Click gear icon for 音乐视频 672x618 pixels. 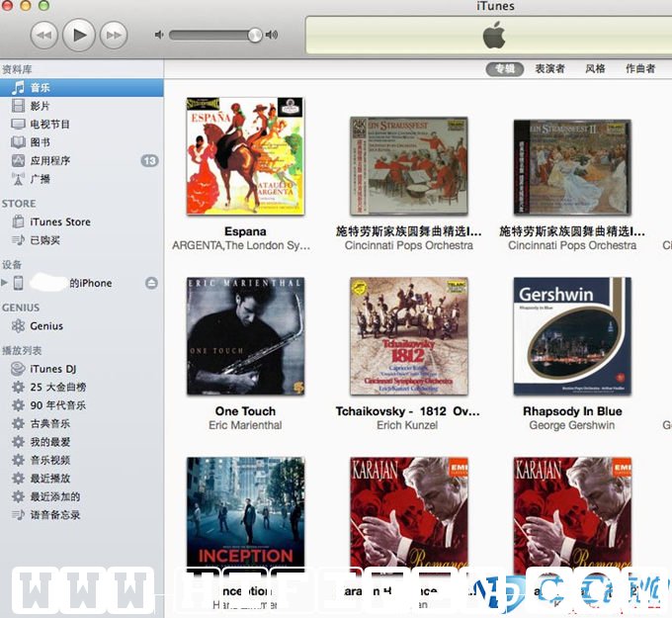coord(18,460)
